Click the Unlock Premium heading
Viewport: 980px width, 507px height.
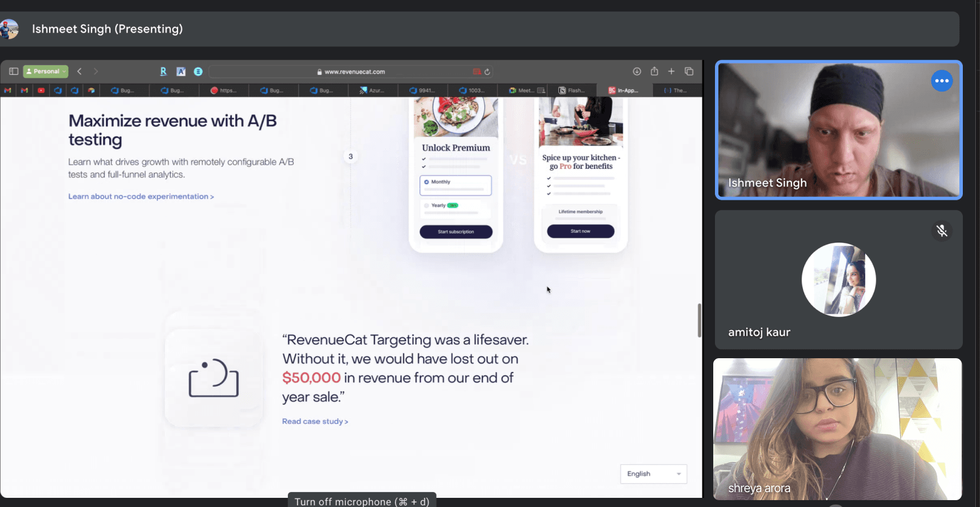456,148
